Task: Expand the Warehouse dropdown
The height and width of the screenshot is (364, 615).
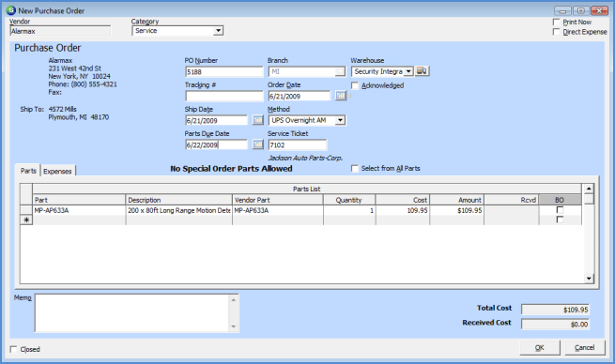Action: [x=408, y=71]
